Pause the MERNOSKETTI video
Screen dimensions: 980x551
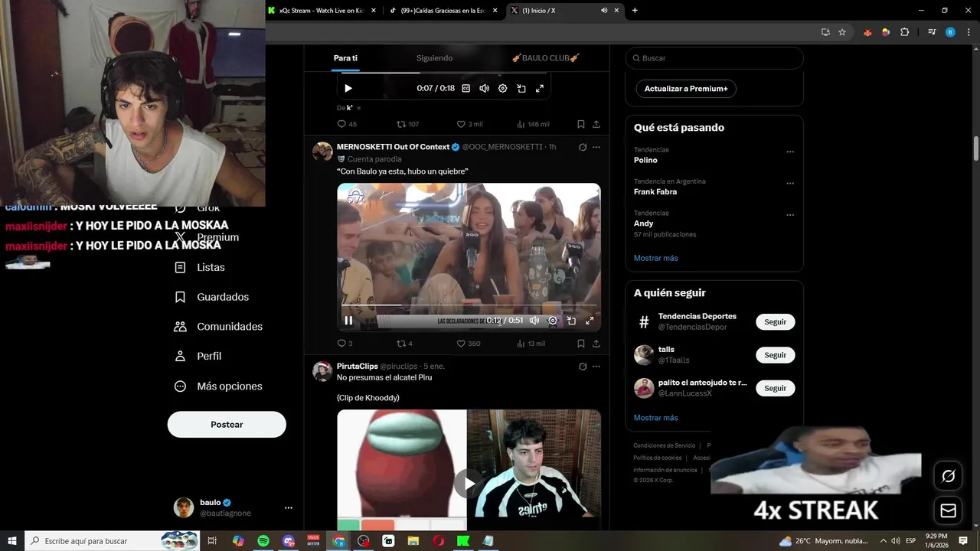(x=348, y=321)
